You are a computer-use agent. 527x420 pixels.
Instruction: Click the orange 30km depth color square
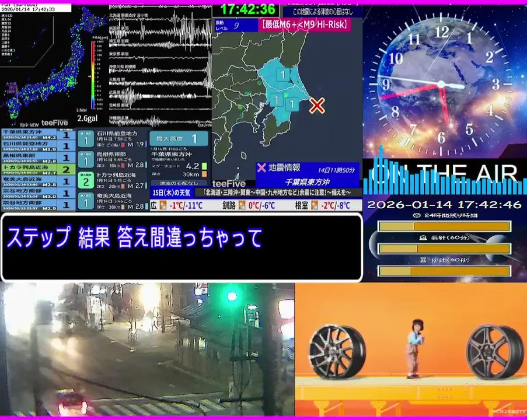click(204, 174)
